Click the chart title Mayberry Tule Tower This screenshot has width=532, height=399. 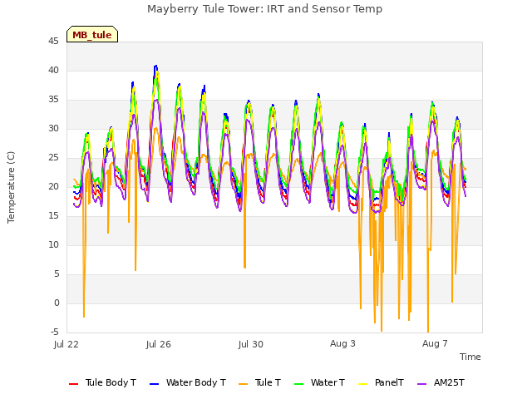click(264, 9)
